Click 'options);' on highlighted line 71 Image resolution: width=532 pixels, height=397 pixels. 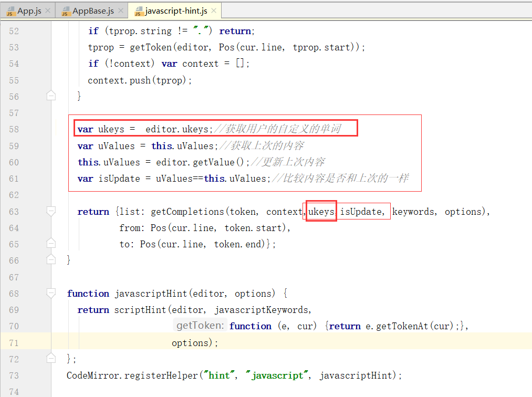tap(195, 343)
